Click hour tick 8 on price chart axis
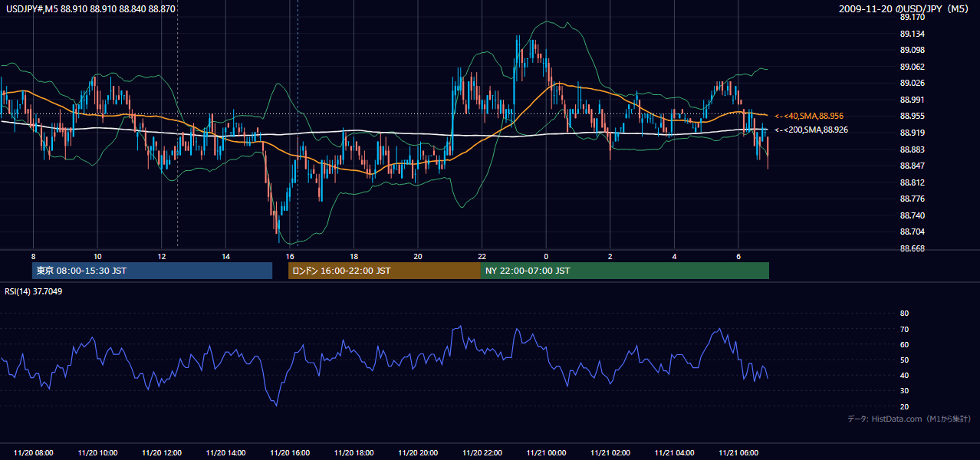The width and height of the screenshot is (980, 460). pyautogui.click(x=33, y=256)
